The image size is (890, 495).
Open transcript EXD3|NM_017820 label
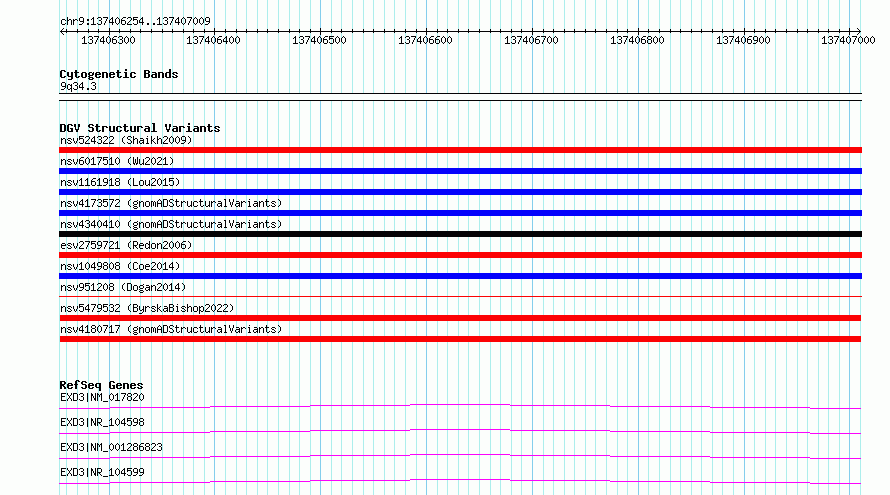pyautogui.click(x=102, y=397)
